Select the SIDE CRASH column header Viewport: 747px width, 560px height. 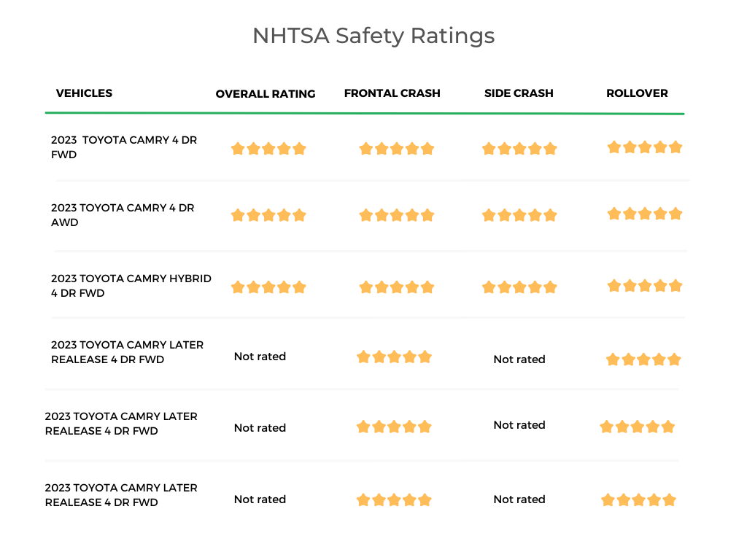[519, 93]
